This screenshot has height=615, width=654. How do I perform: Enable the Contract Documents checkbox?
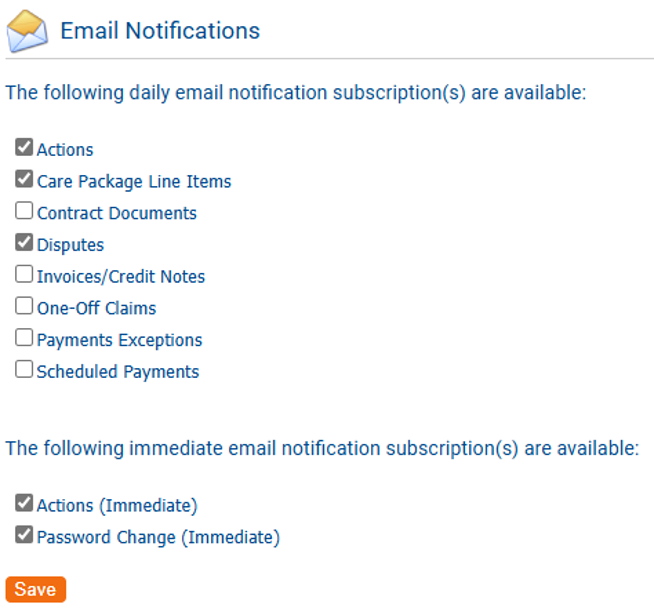[x=24, y=212]
